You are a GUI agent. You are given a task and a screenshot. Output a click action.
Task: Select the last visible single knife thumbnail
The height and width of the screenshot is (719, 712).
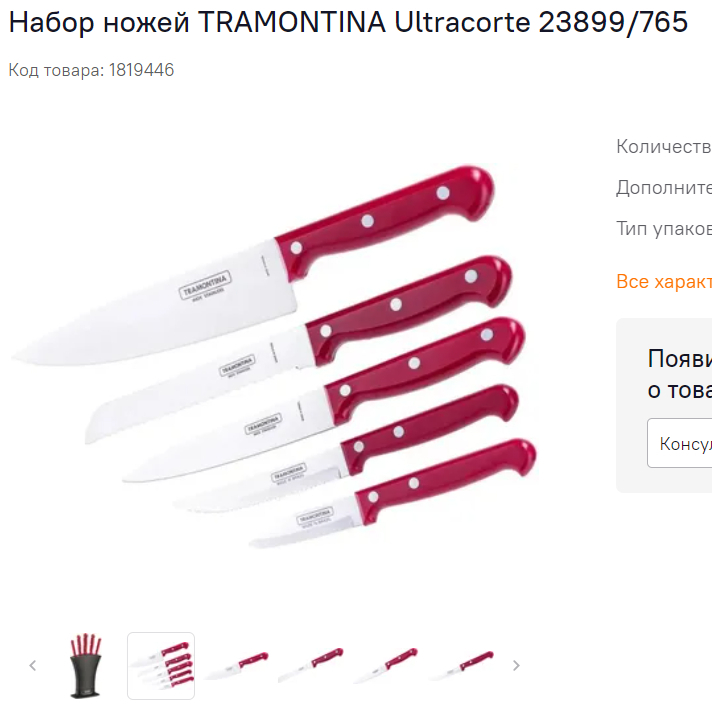461,666
